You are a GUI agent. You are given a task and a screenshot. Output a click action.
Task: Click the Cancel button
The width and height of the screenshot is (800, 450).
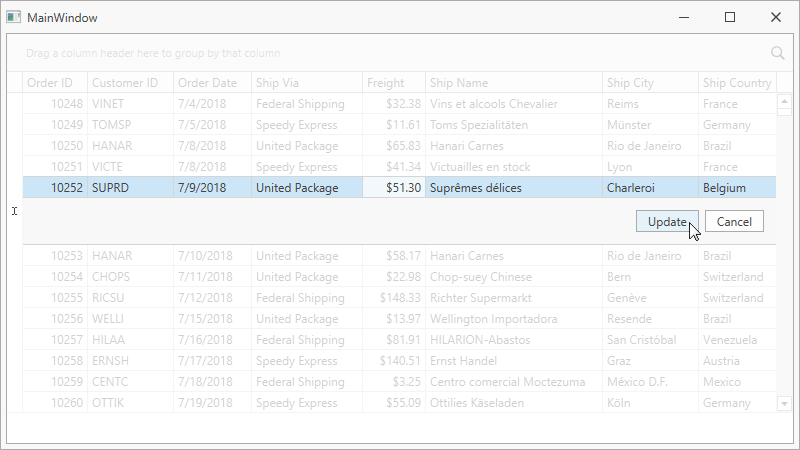[x=734, y=221]
